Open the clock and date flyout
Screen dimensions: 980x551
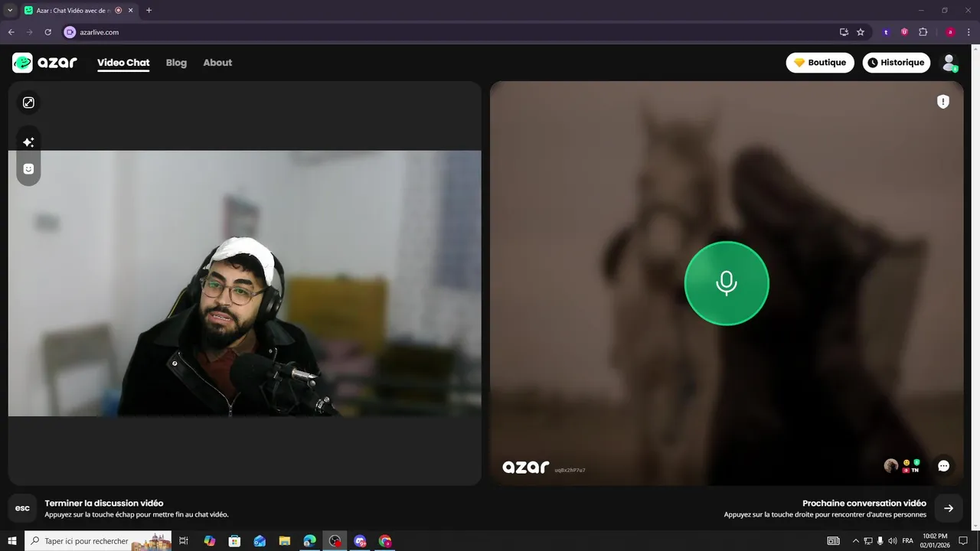click(x=935, y=541)
